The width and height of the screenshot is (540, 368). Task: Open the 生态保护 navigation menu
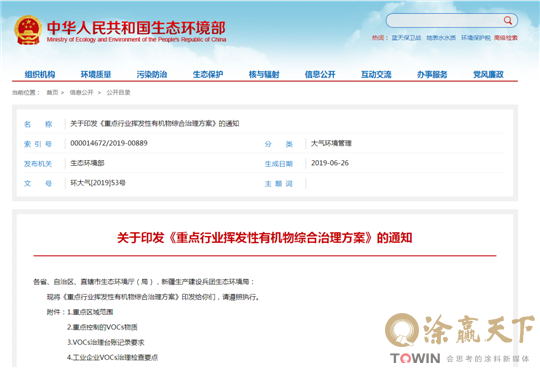click(208, 74)
